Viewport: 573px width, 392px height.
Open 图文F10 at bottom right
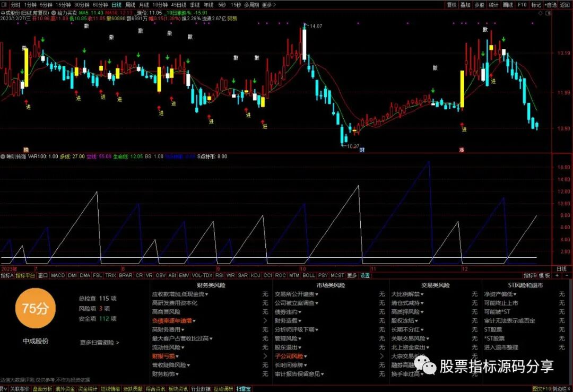coord(542,389)
